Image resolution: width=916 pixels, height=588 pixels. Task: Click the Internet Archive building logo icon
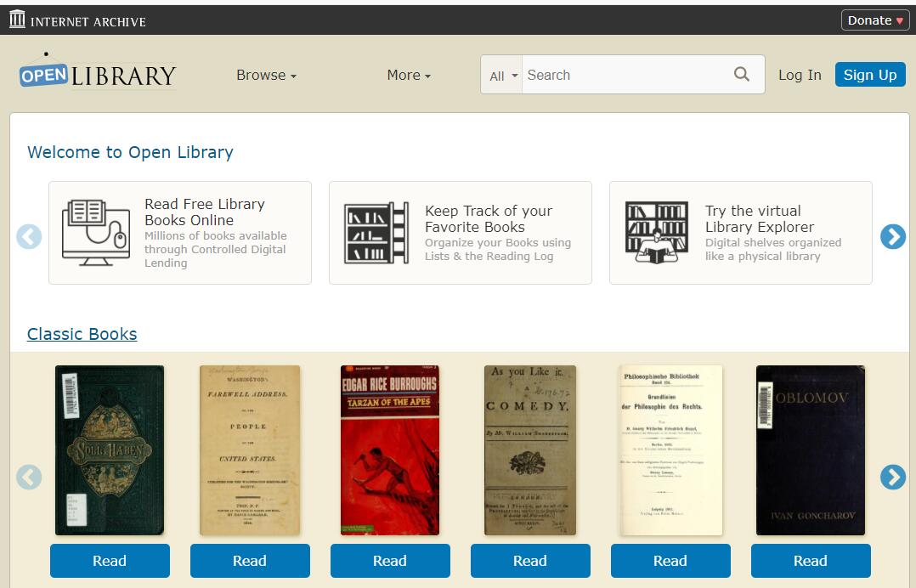pyautogui.click(x=18, y=20)
